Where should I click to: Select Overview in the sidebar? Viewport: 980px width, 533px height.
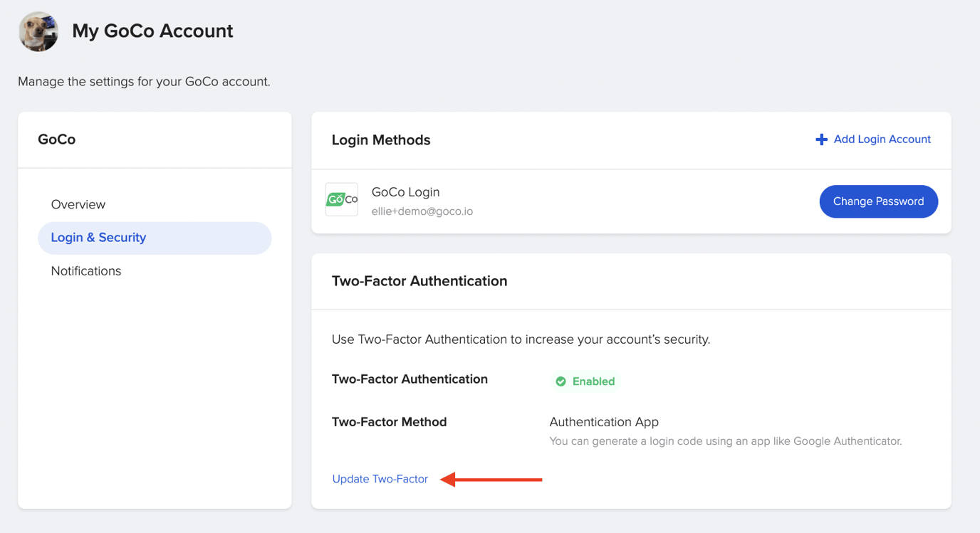[78, 204]
